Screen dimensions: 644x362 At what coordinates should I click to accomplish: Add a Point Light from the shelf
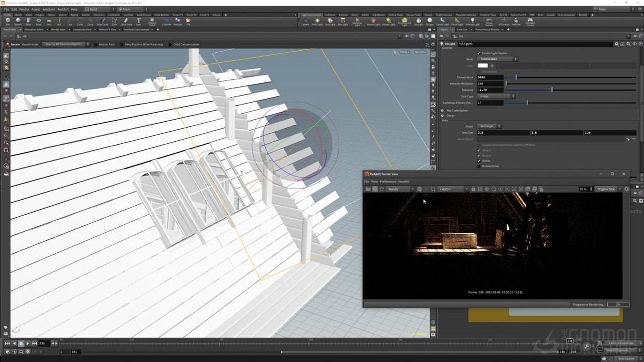317,22
